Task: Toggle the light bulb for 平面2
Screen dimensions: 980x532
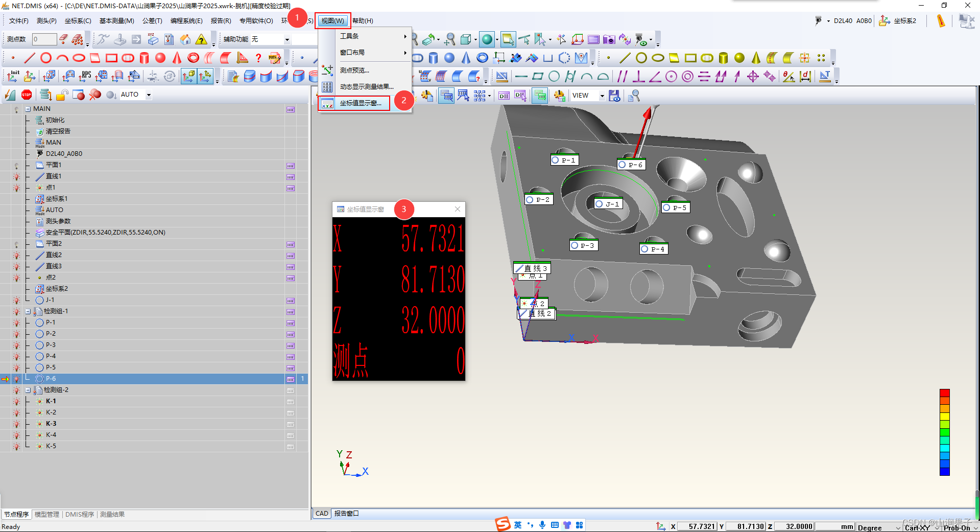Action: pos(16,244)
